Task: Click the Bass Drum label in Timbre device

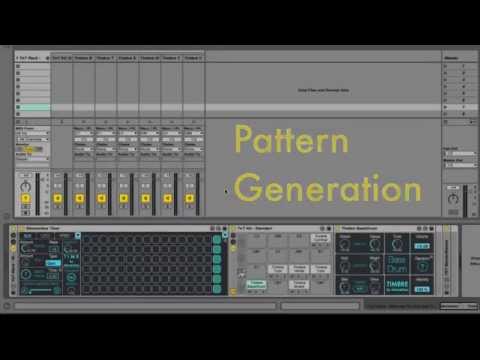Action: [397, 264]
